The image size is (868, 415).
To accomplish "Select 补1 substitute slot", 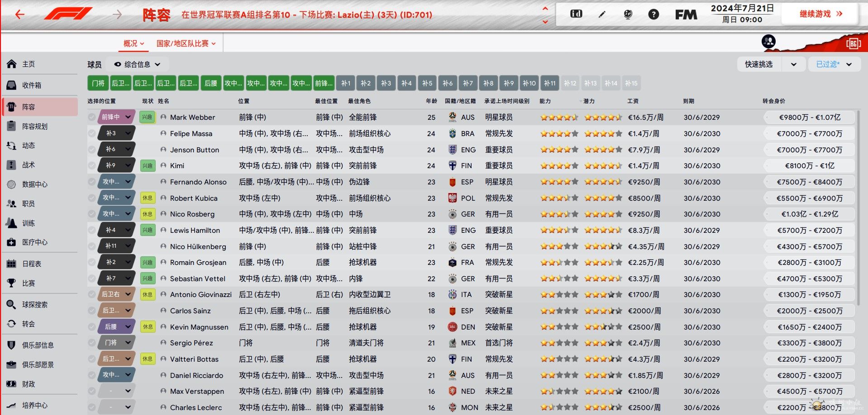I will [x=346, y=83].
